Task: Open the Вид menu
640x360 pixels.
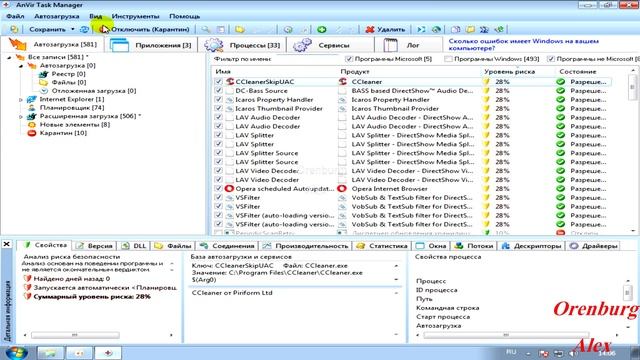Action: tap(96, 16)
